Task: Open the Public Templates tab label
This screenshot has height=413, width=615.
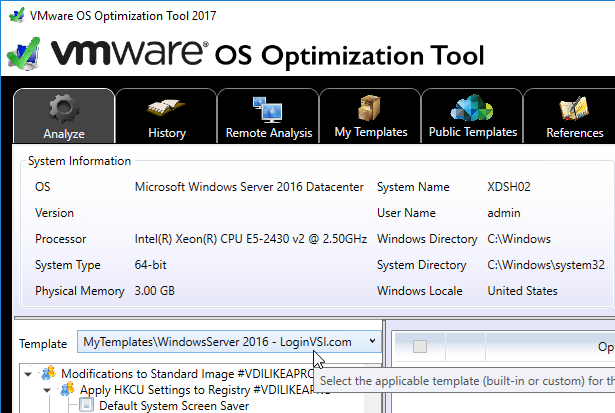Action: 473,132
